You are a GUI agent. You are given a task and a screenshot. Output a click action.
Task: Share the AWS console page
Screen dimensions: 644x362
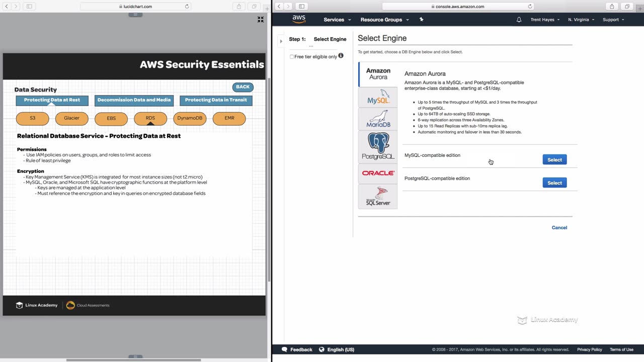tap(612, 7)
